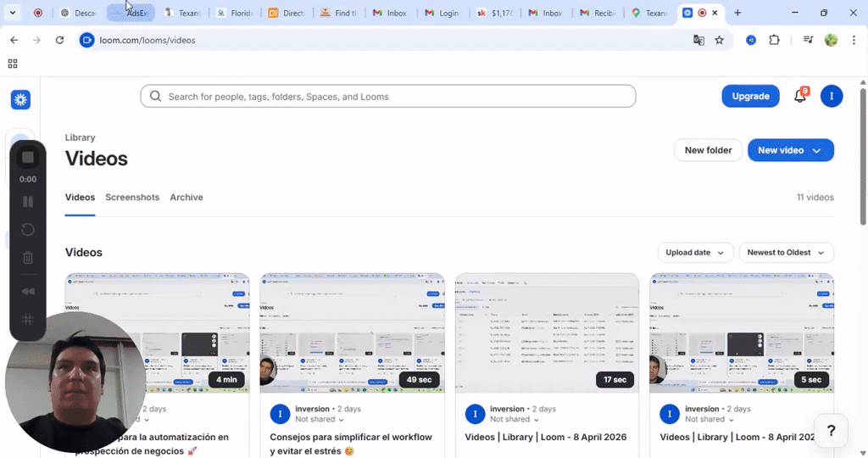The width and height of the screenshot is (868, 458).
Task: Create a New folder
Action: click(708, 150)
